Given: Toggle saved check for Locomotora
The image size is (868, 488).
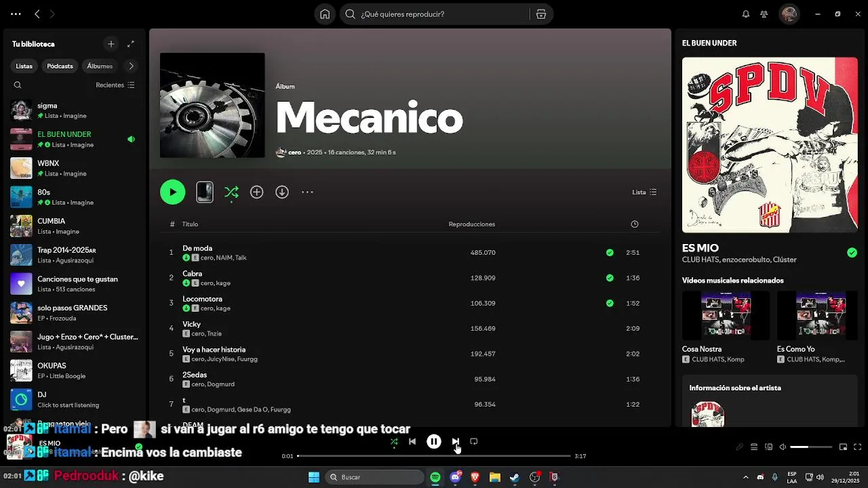Looking at the screenshot, I should (610, 303).
